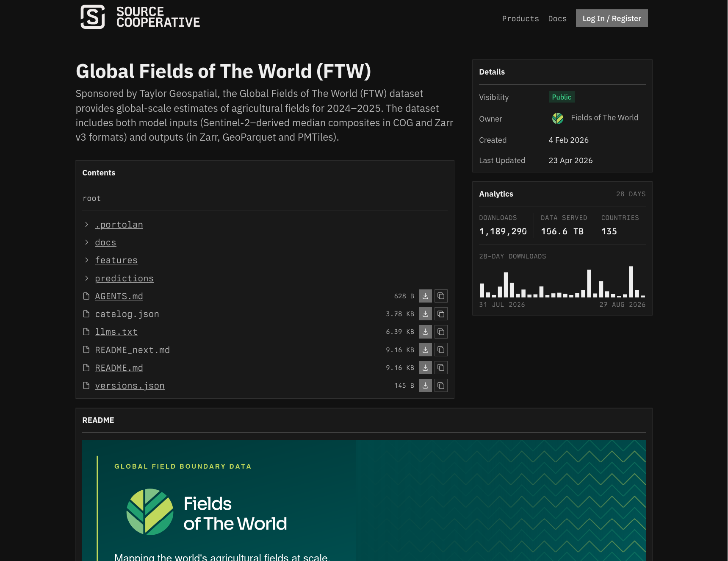Copy link for catalog.json
Image resolution: width=728 pixels, height=561 pixels.
(441, 314)
